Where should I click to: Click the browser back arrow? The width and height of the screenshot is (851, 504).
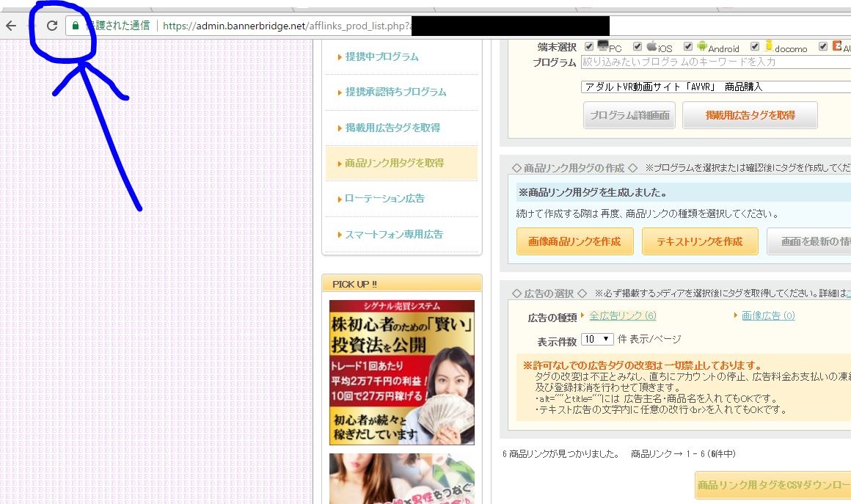(x=10, y=26)
